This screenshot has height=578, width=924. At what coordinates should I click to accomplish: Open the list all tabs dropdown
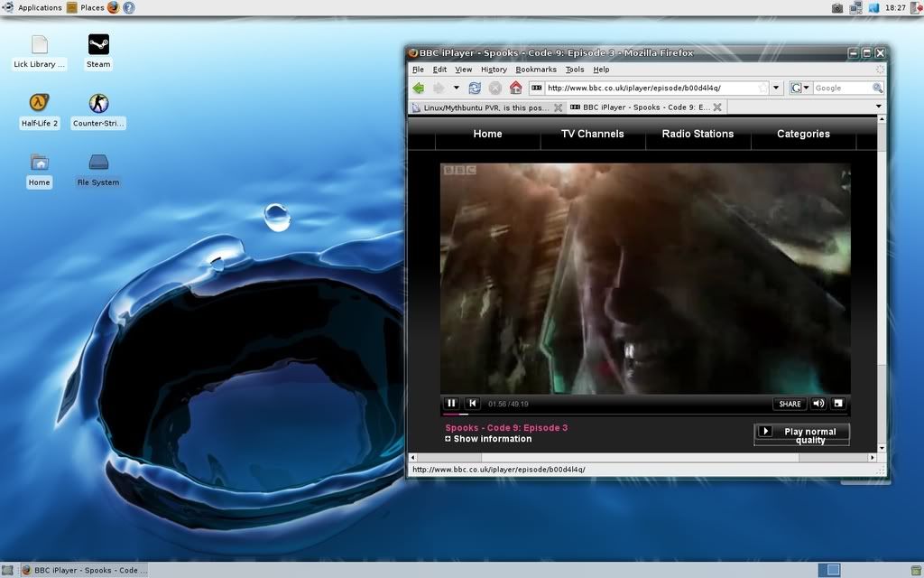pos(879,107)
